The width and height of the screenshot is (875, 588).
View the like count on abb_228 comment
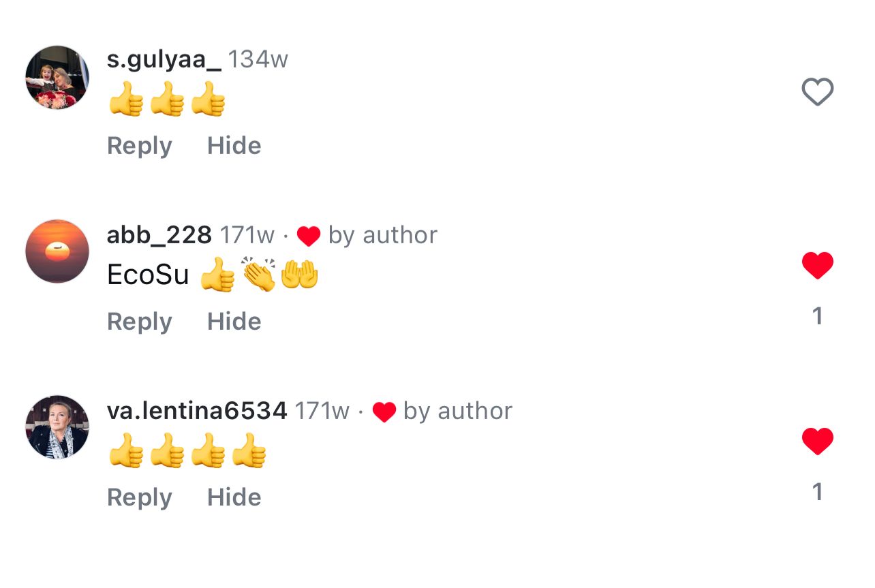coord(818,316)
